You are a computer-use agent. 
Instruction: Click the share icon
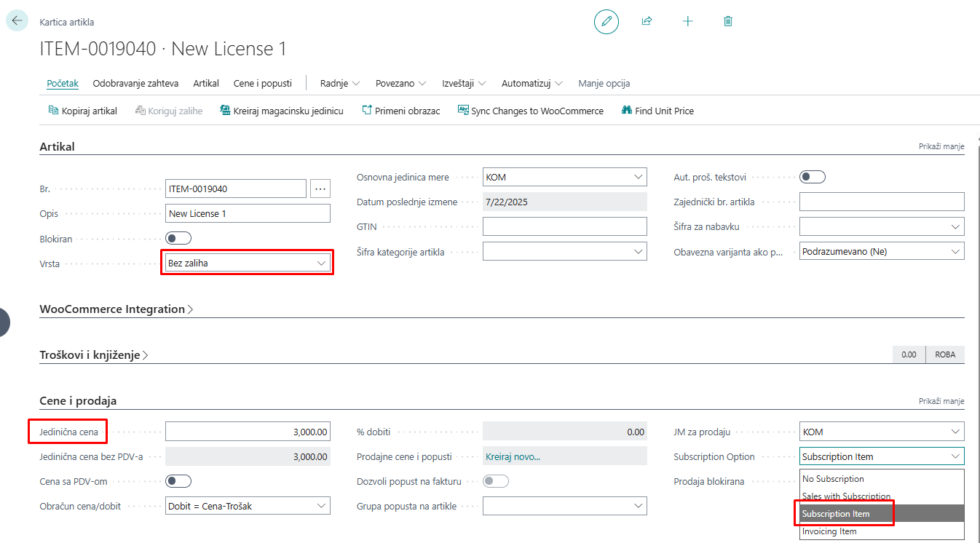[x=647, y=21]
